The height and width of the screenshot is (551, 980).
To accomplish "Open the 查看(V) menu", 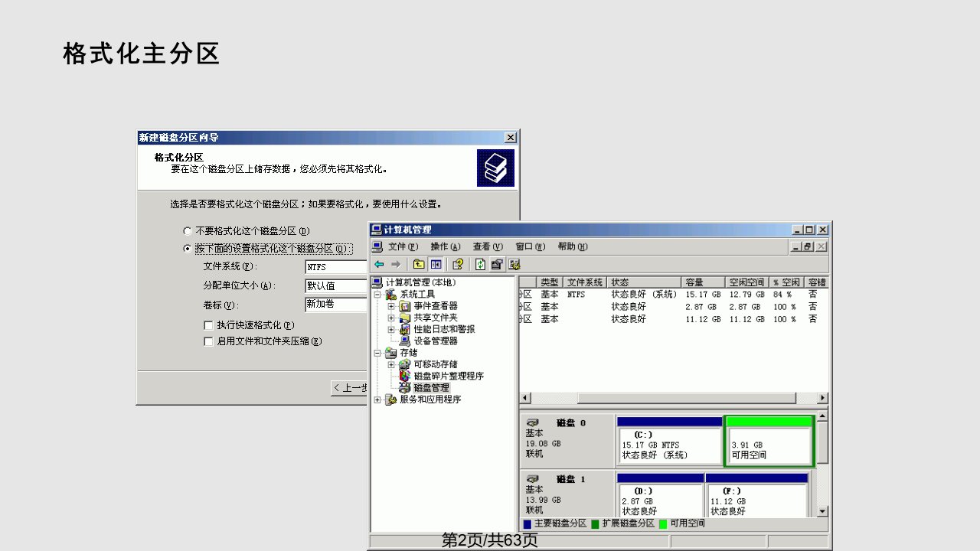I will coord(487,246).
